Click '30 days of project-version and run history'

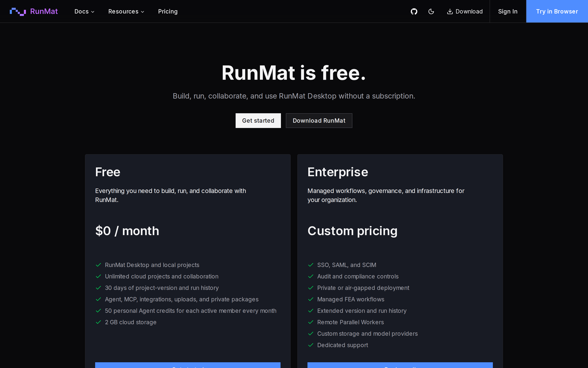(162, 288)
